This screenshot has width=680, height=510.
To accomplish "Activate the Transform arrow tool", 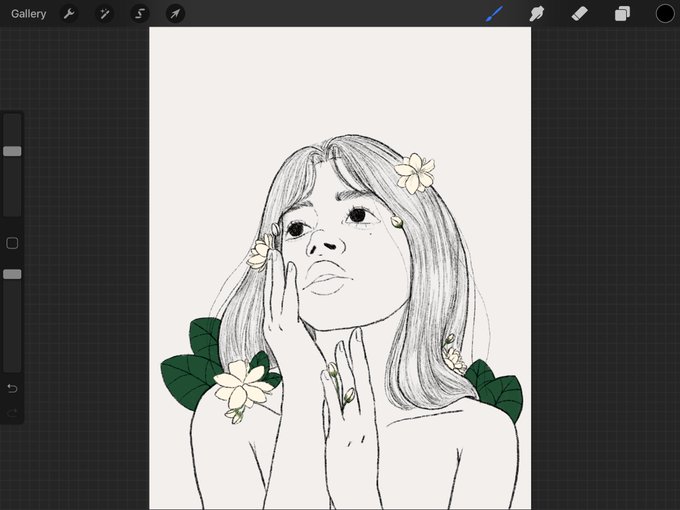I will click(175, 14).
